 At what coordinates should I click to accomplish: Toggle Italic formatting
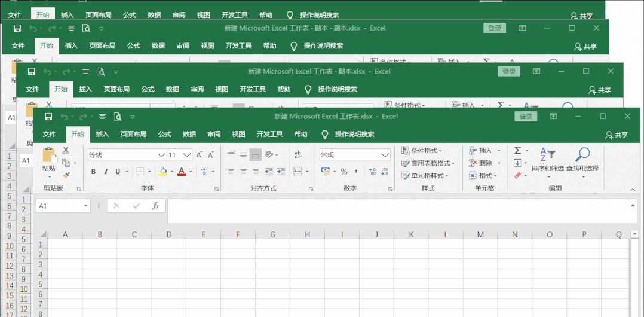pyautogui.click(x=106, y=172)
